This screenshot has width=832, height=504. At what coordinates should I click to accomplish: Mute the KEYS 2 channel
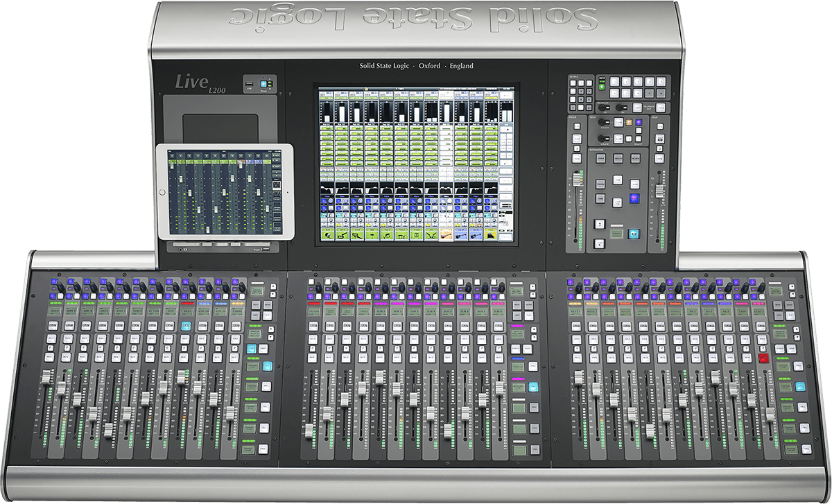(594, 358)
